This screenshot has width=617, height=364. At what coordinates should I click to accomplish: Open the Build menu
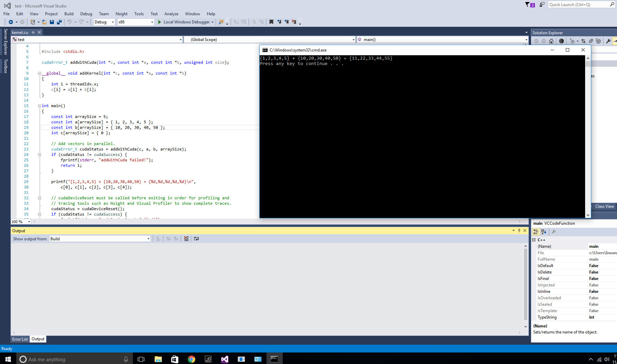pos(69,14)
